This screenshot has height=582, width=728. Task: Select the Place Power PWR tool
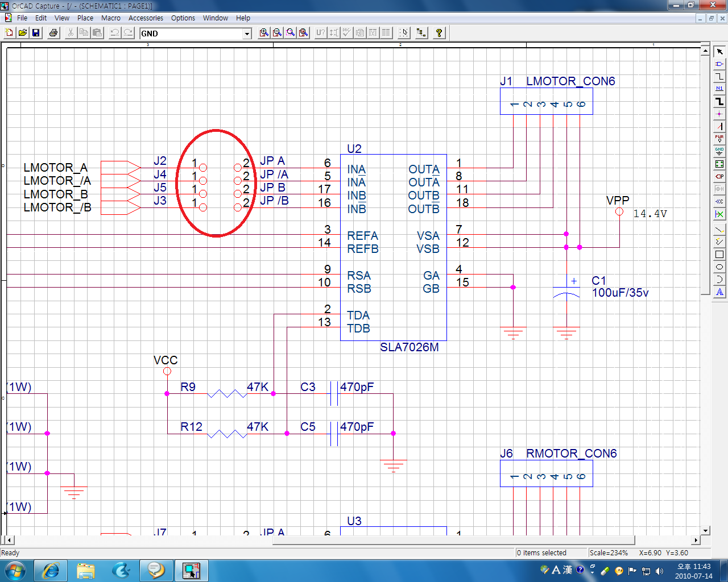point(719,139)
